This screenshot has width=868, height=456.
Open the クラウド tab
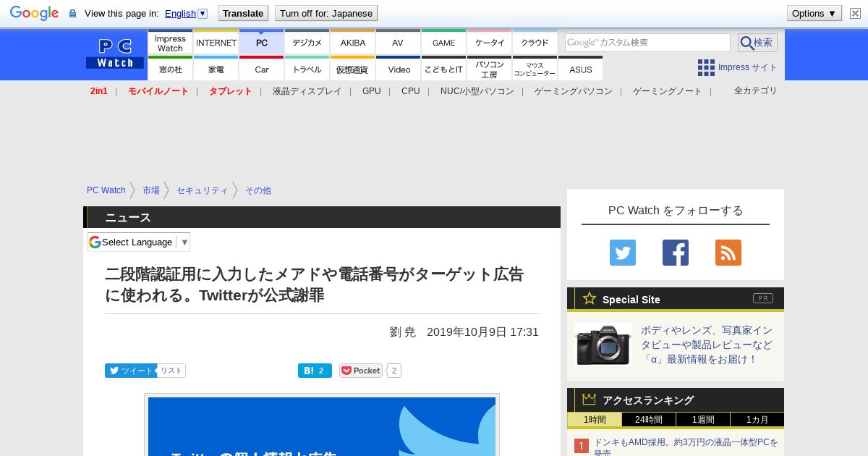[535, 43]
